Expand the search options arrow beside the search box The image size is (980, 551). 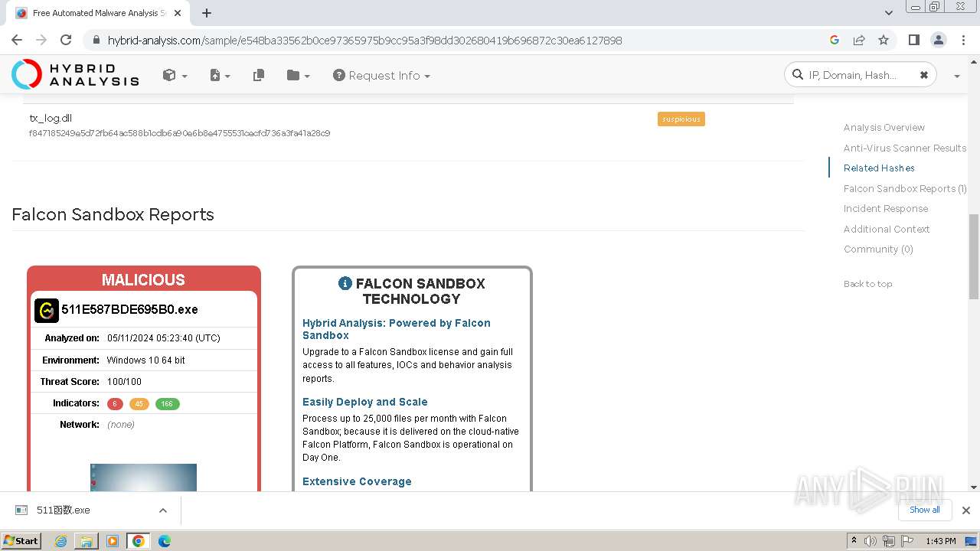coord(957,76)
